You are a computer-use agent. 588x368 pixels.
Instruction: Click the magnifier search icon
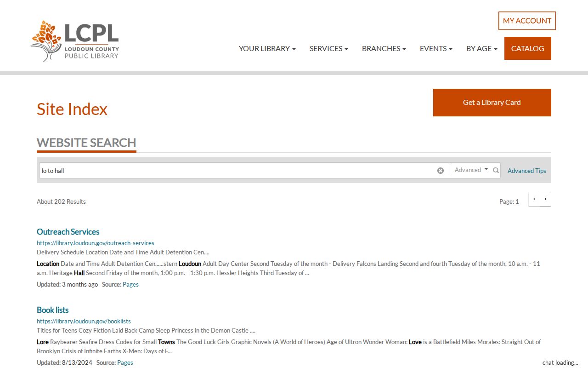click(496, 170)
